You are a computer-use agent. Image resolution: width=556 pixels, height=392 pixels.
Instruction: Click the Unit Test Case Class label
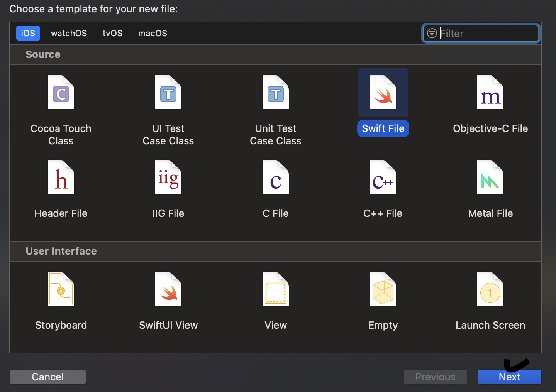pyautogui.click(x=276, y=135)
